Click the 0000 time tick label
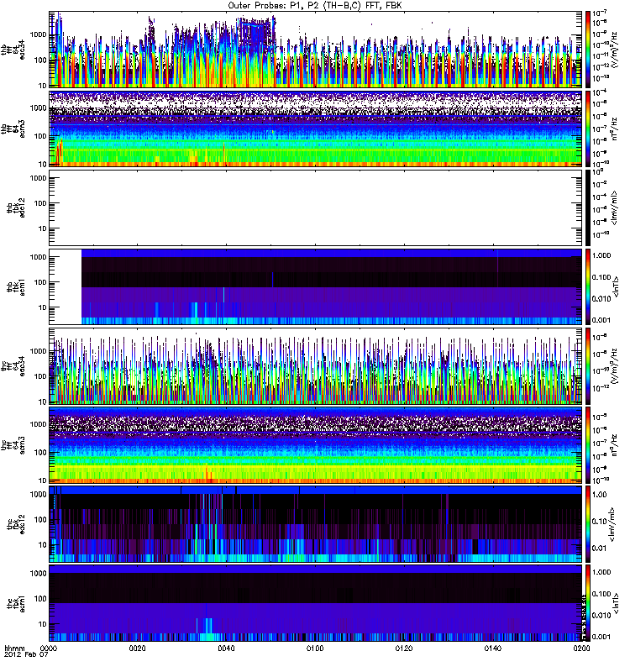The width and height of the screenshot is (630, 672). 49,648
